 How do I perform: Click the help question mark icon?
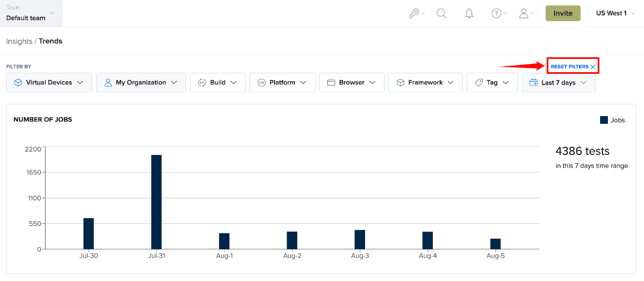click(x=497, y=13)
